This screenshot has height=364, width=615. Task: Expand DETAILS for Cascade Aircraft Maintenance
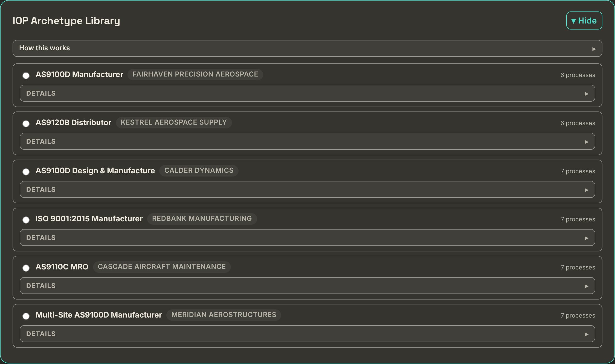pos(307,286)
